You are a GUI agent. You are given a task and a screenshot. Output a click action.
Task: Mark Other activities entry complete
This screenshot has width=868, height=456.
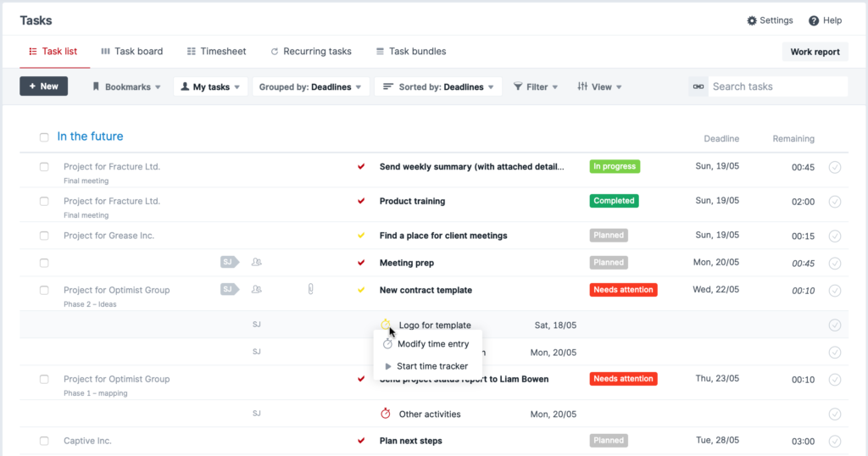click(835, 414)
